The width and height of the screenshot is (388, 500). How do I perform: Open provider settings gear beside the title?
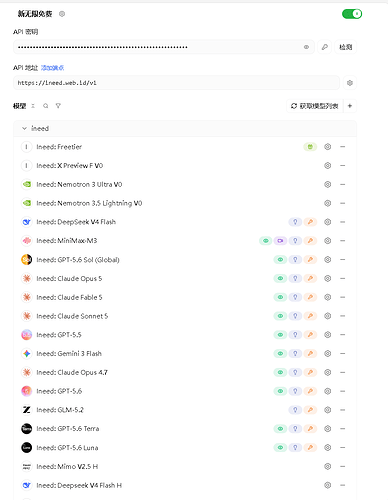click(x=62, y=14)
